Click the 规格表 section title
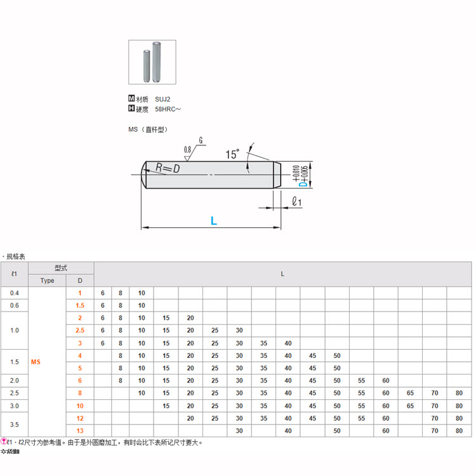 click(x=15, y=256)
